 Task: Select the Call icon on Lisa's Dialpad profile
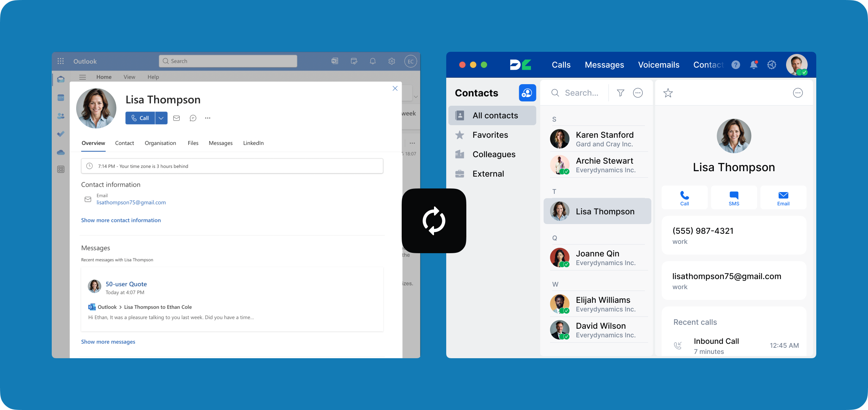point(684,197)
